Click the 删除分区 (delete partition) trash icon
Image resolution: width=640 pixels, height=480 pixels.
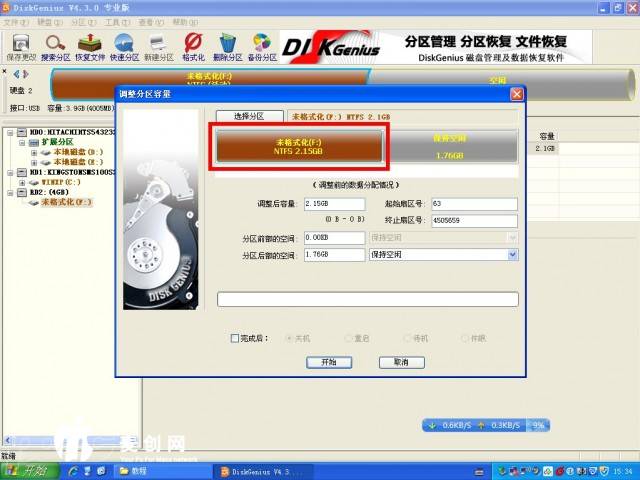click(x=228, y=45)
